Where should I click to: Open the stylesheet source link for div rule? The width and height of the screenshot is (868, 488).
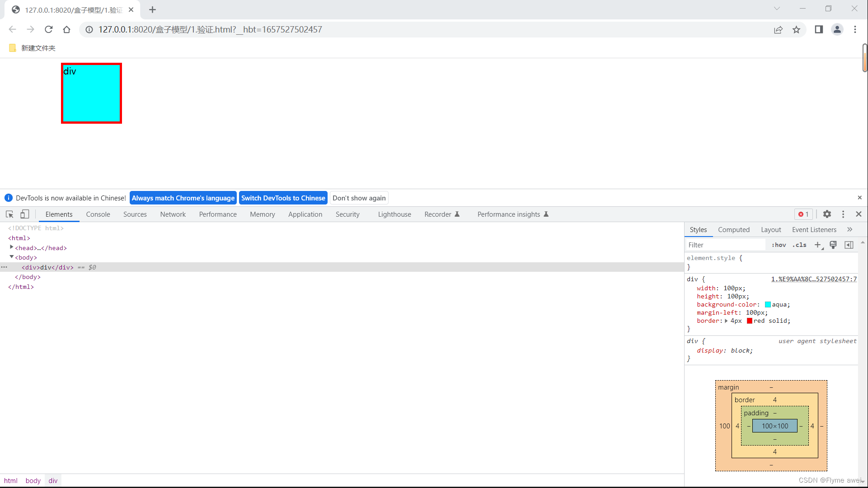(813, 279)
